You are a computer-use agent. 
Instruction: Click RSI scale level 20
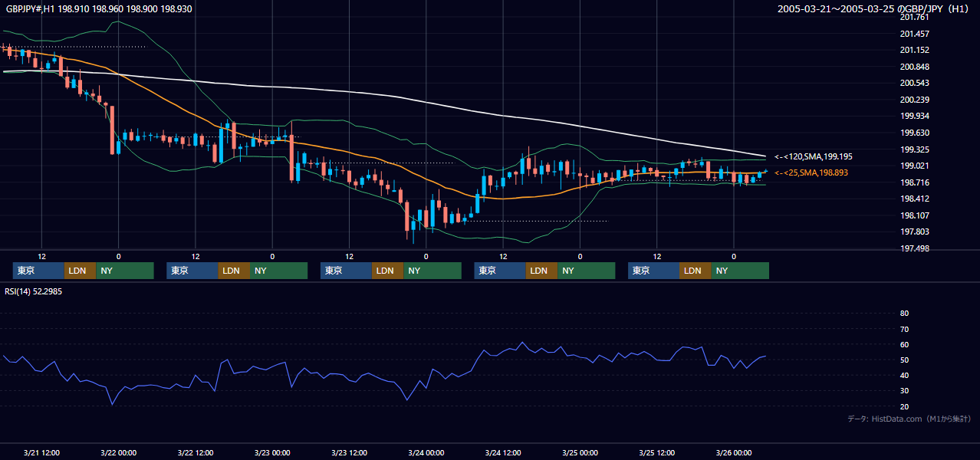click(904, 406)
